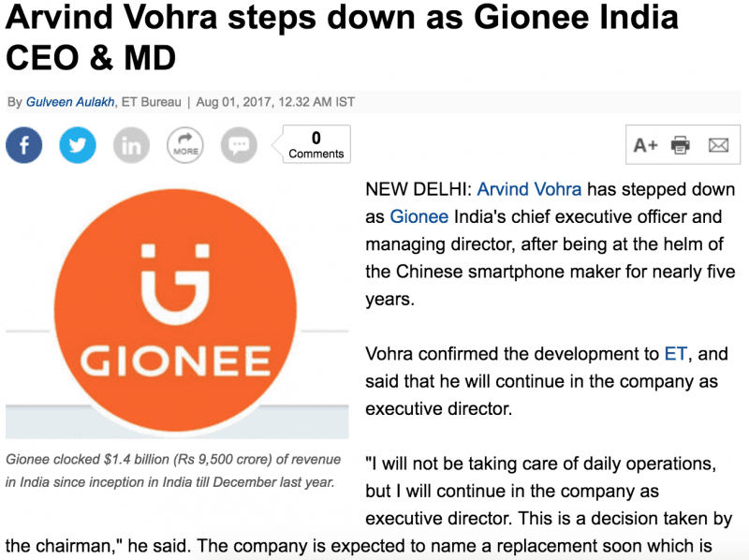Share article on Facebook icon
The image size is (749, 560).
click(24, 145)
